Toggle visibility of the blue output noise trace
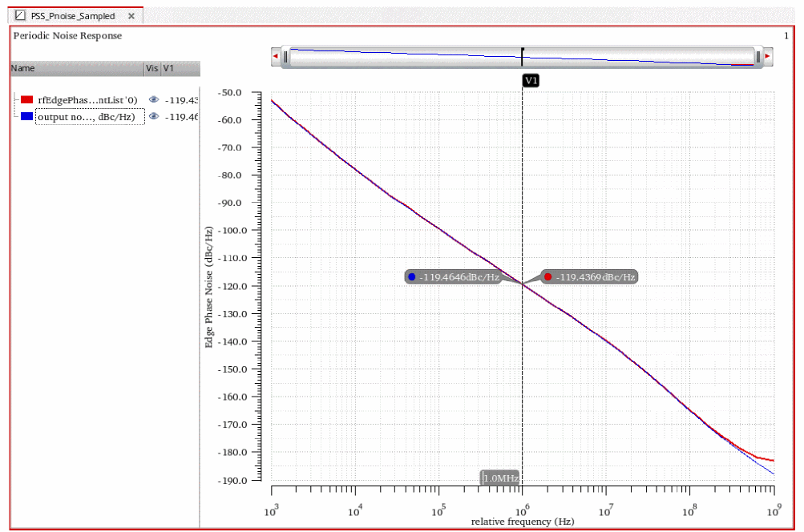The height and width of the screenshot is (532, 804). [154, 116]
